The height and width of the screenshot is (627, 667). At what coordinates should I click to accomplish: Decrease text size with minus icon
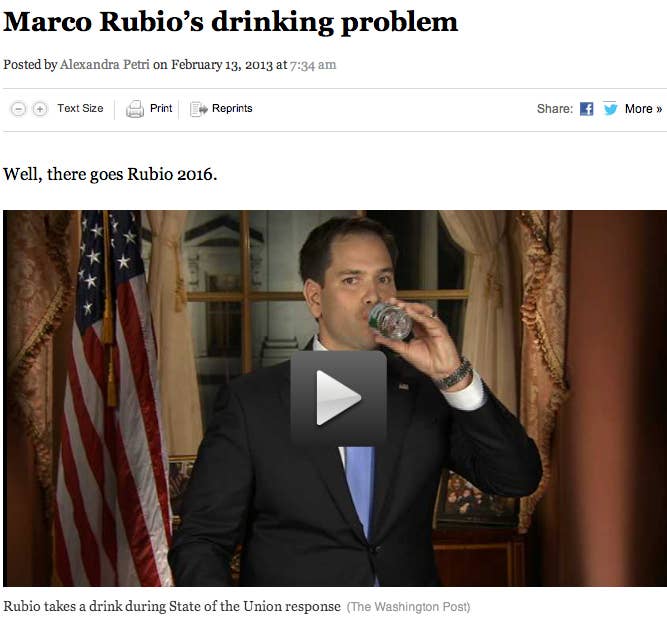pos(18,109)
